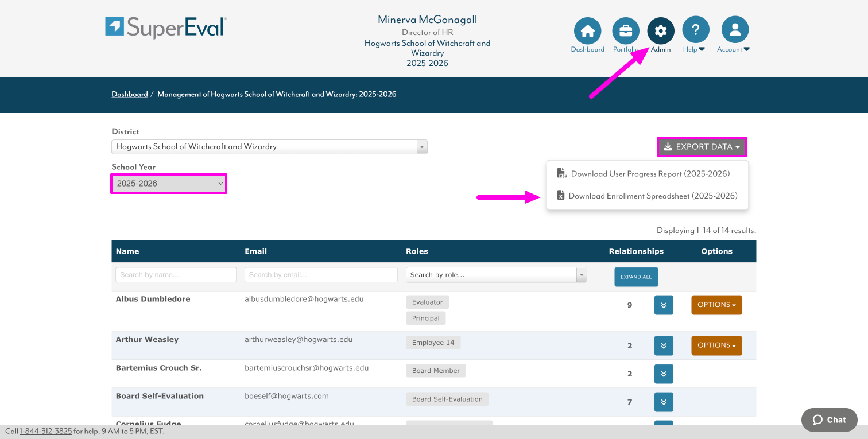Viewport: 868px width, 439px height.
Task: Click the Roles column header
Action: 417,251
